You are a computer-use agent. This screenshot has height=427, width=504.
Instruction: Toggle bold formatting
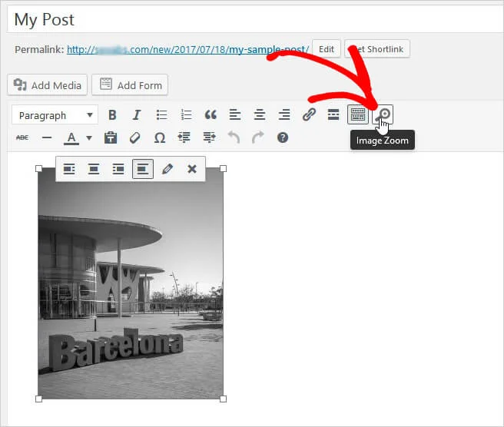[112, 115]
